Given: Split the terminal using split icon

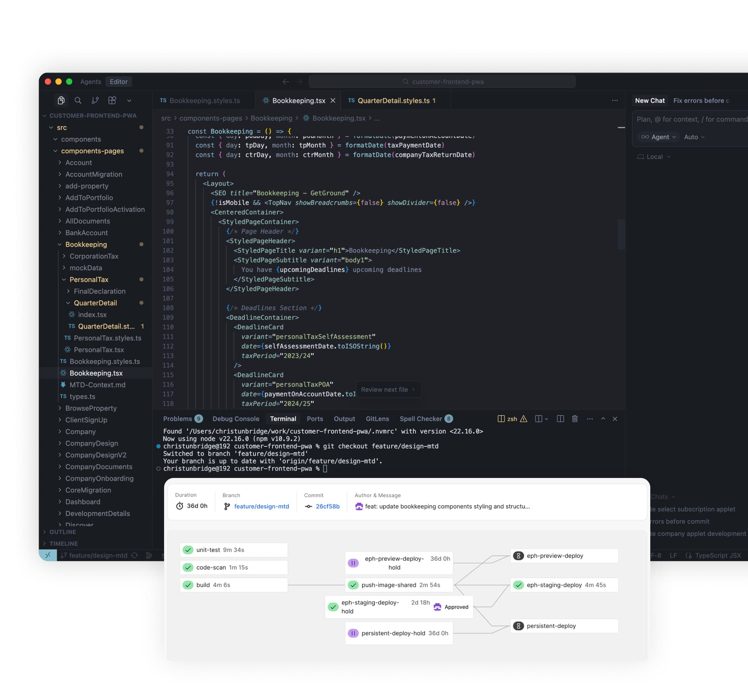Looking at the screenshot, I should tap(560, 419).
